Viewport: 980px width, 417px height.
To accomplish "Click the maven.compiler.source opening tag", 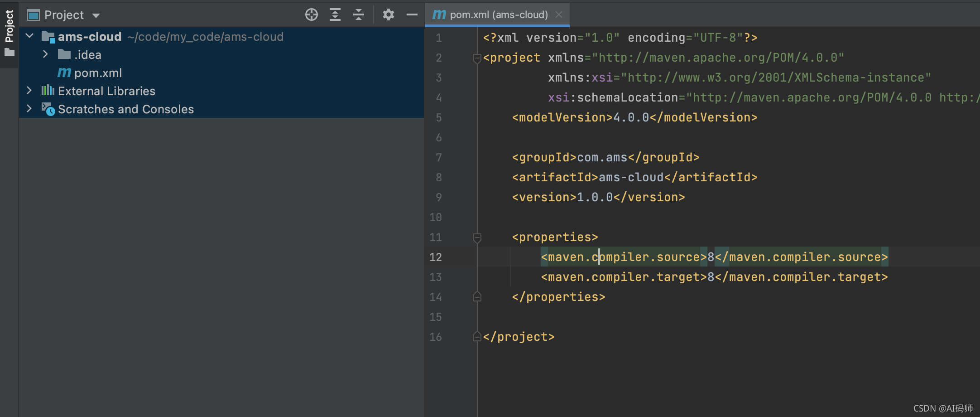I will [624, 257].
